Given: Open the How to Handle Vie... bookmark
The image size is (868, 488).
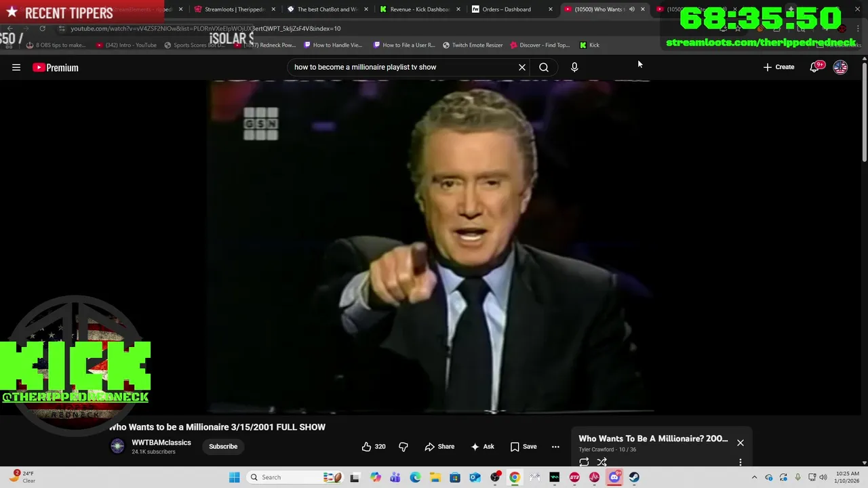Looking at the screenshot, I should coord(333,45).
